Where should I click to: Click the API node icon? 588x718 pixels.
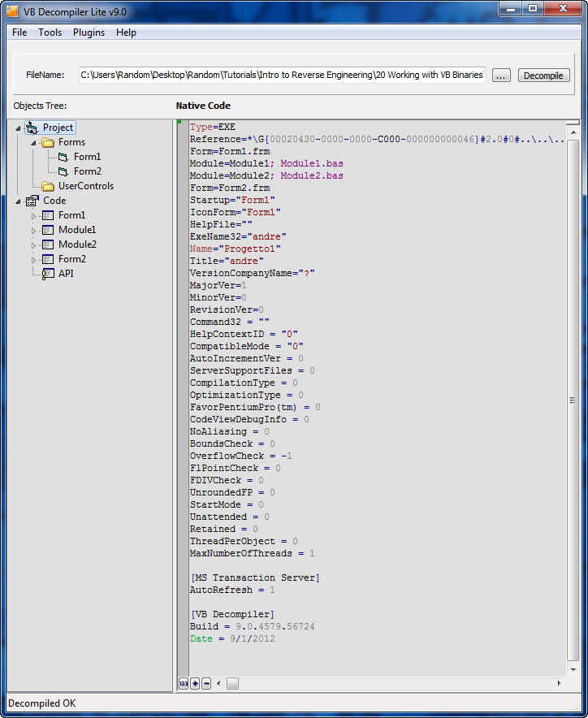pos(48,274)
